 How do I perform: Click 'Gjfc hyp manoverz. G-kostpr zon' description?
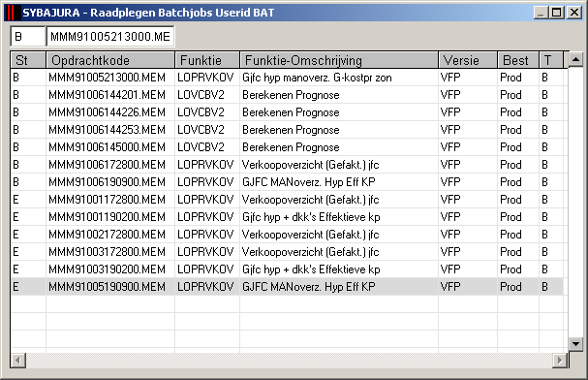[x=317, y=78]
